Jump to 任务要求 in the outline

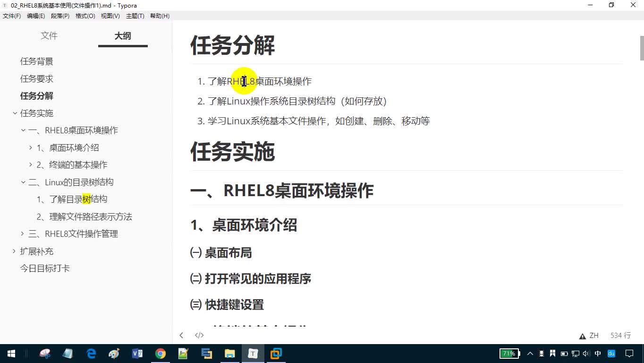pyautogui.click(x=37, y=78)
